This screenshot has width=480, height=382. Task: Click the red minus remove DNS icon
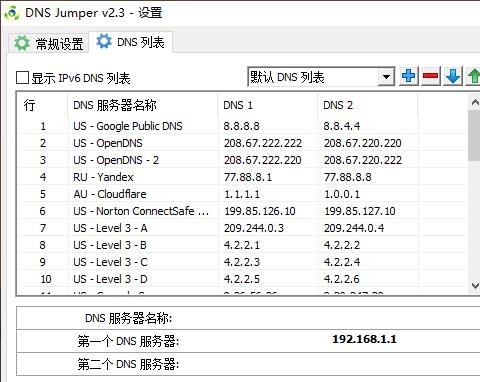(431, 76)
